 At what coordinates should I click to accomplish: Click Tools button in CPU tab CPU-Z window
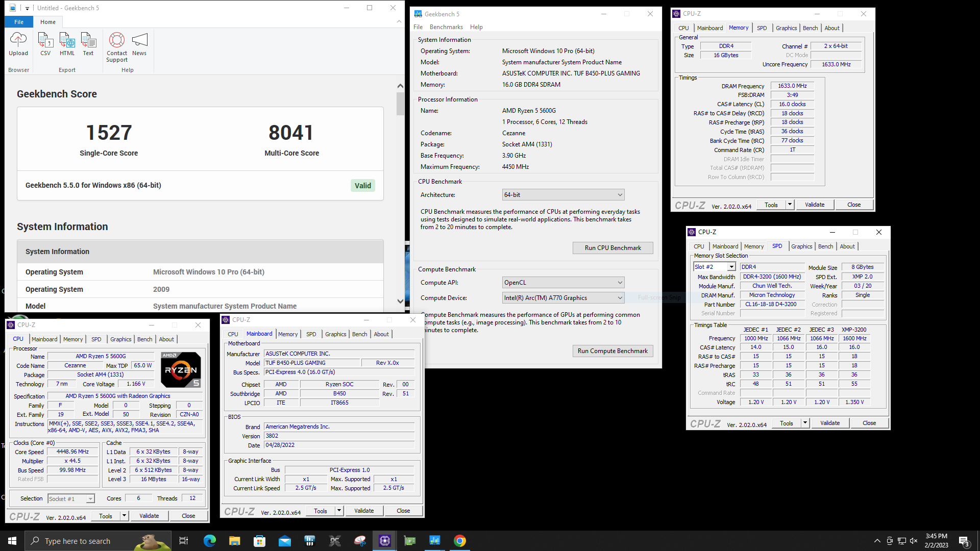click(x=106, y=516)
